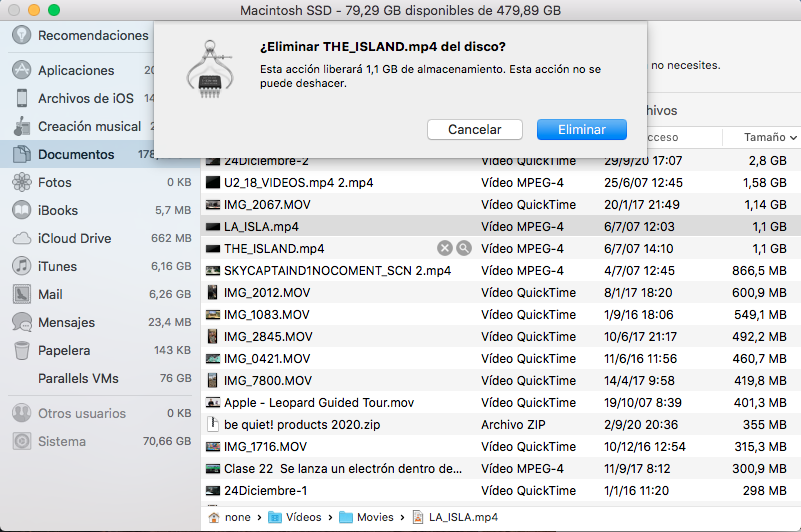Click the guitar icon for Creación musical
This screenshot has width=801, height=532.
(21, 126)
